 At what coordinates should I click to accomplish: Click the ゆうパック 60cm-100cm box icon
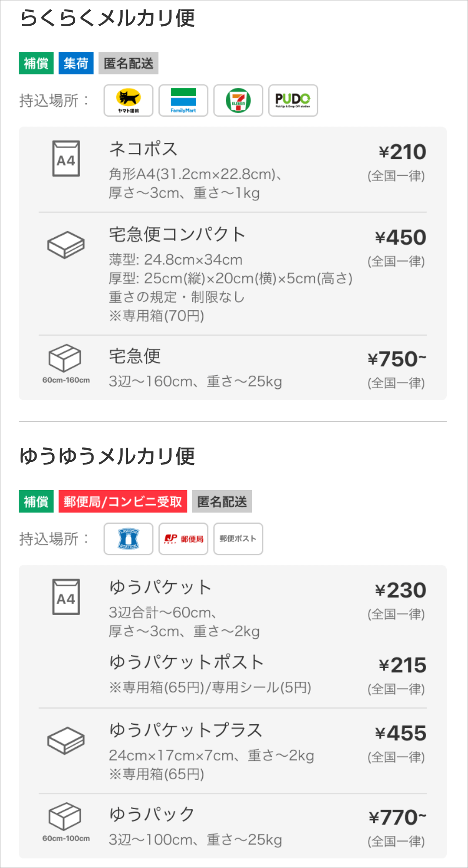click(65, 817)
